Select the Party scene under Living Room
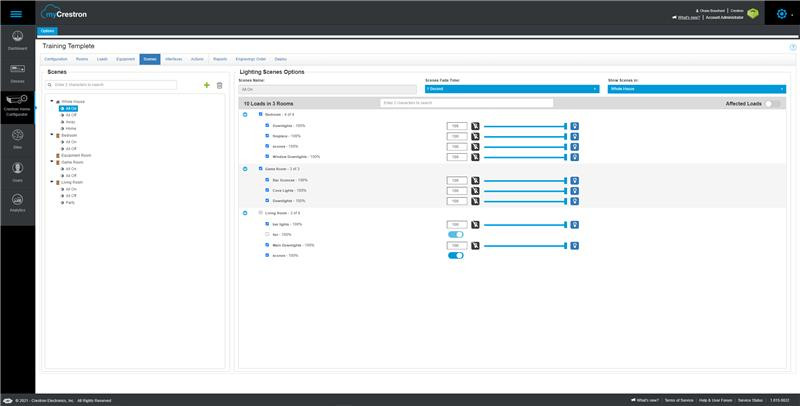The height and width of the screenshot is (406, 800). click(68, 202)
